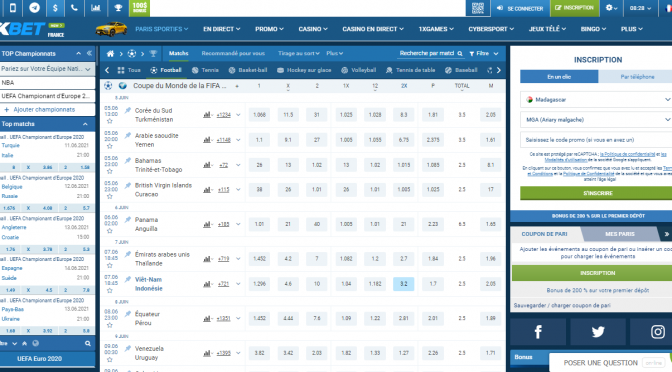Open EN DIRECT menu

(x=222, y=29)
